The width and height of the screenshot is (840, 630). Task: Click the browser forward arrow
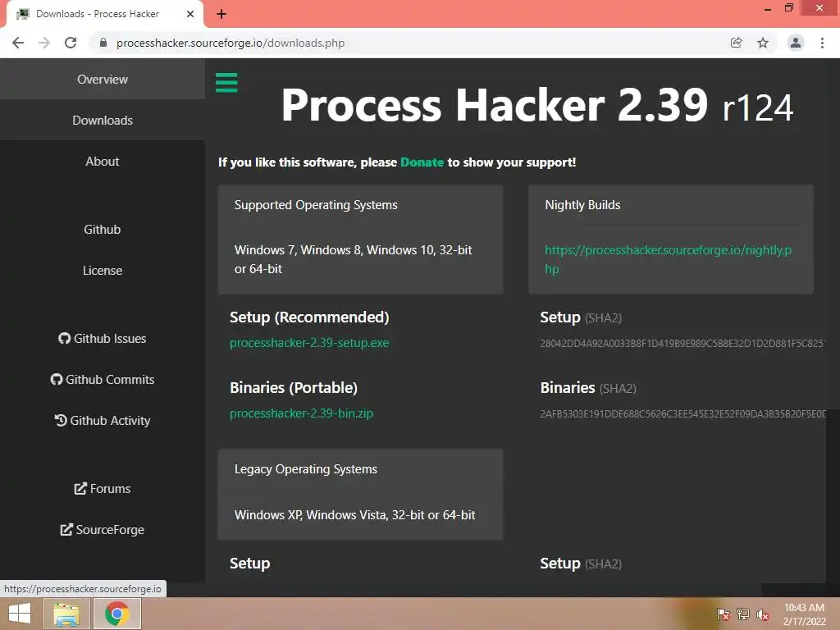44,43
